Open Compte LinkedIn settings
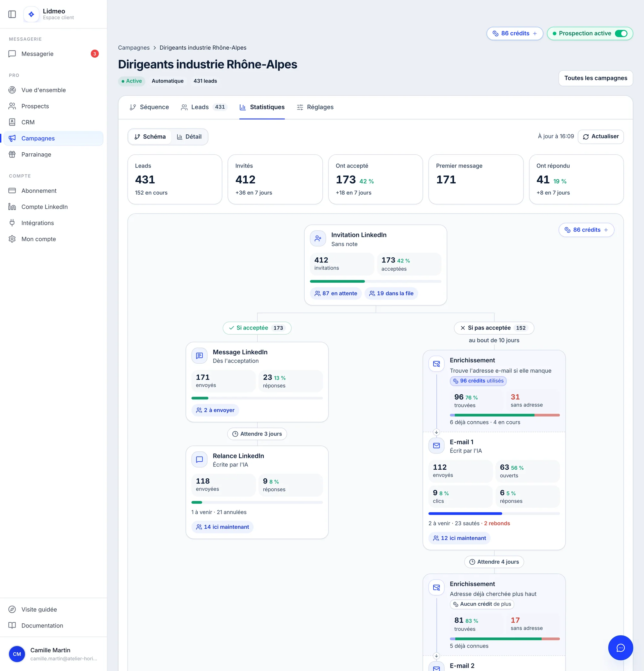Image resolution: width=644 pixels, height=671 pixels. point(53,207)
